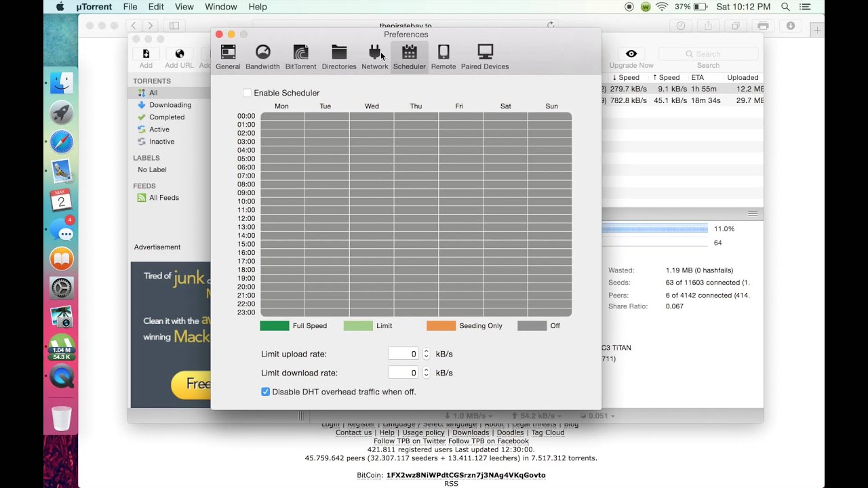Click the Limit download rate input field
The width and height of the screenshot is (868, 488).
coord(404,373)
